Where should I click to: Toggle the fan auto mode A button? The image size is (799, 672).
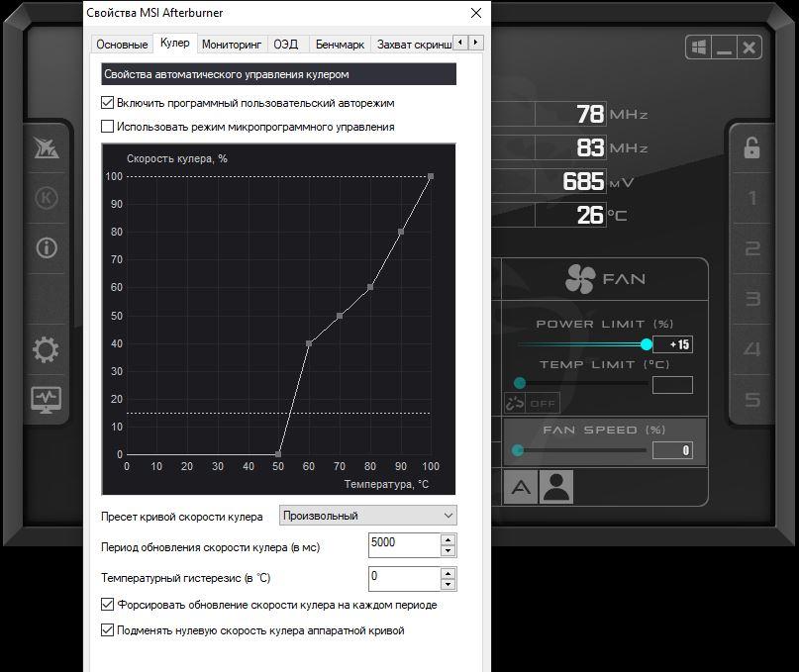(x=521, y=487)
